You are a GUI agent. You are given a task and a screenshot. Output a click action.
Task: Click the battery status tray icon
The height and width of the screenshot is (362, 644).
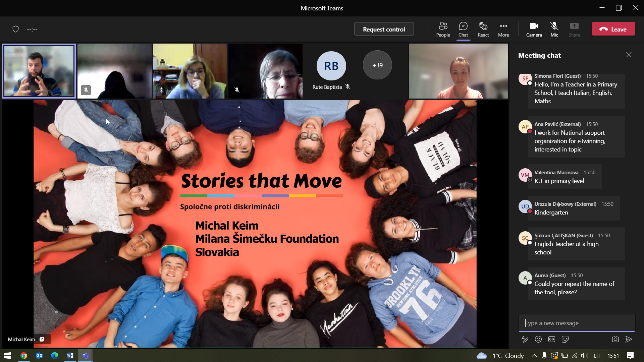(x=565, y=356)
